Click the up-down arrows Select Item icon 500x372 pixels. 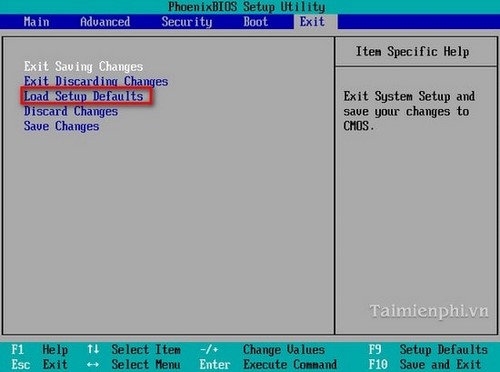93,349
